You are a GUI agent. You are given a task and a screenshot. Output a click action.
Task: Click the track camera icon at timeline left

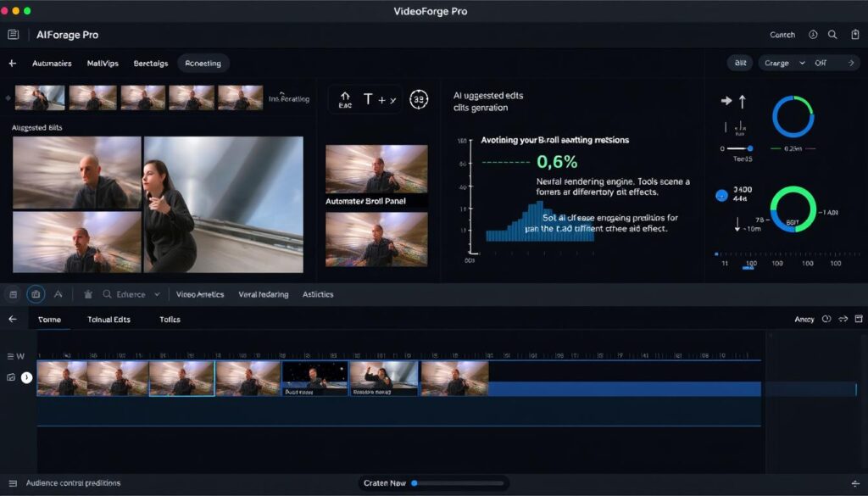pos(10,377)
